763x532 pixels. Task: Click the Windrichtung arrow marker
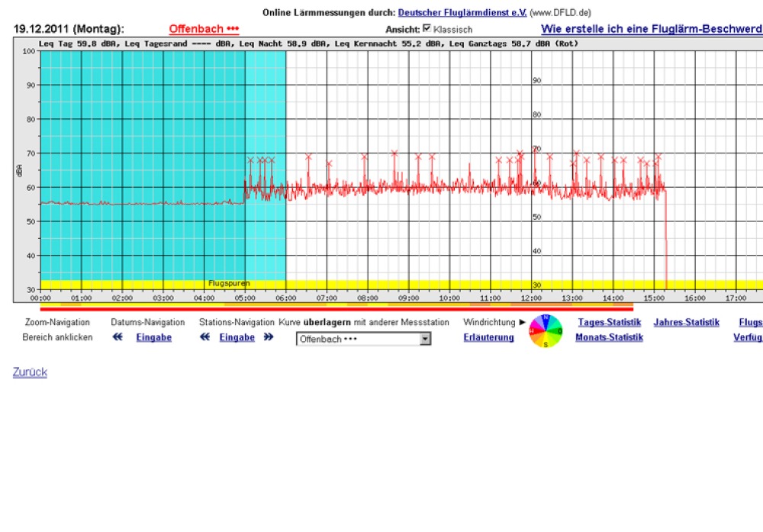[x=522, y=322]
